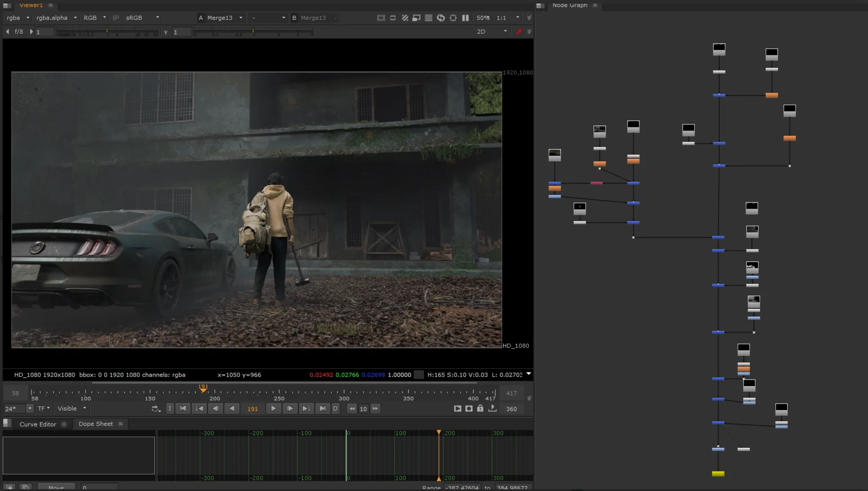This screenshot has width=868, height=491.
Task: Toggle the clipping warning stripes icon
Action: 405,18
